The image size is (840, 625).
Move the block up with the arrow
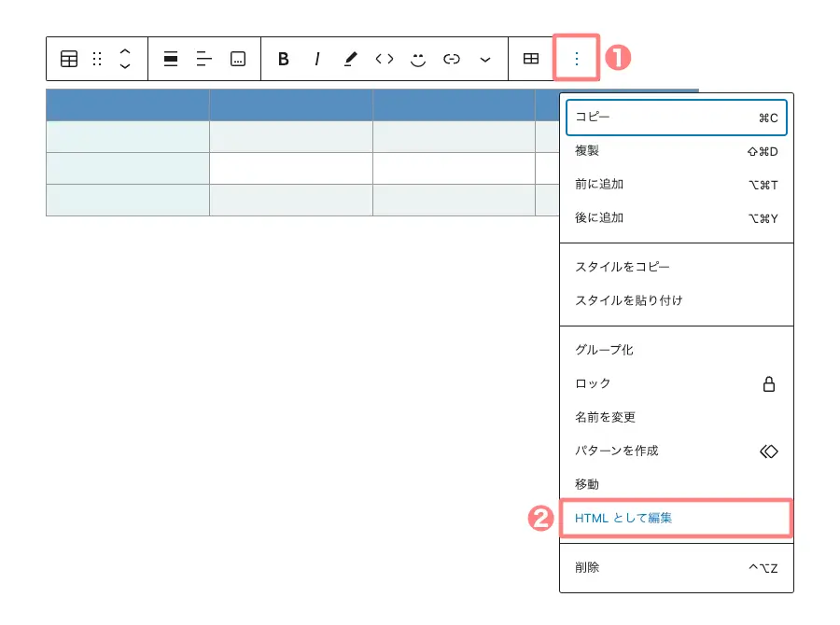(x=124, y=52)
